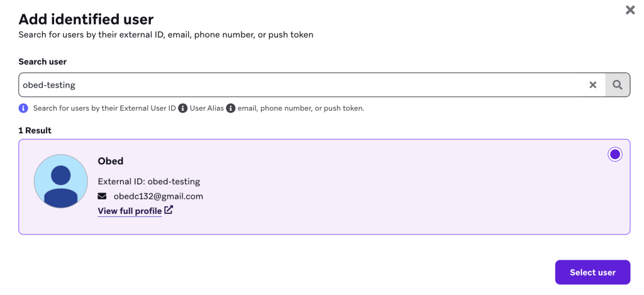The width and height of the screenshot is (644, 295).
Task: Click the User Alias info tooltip icon
Action: (231, 108)
